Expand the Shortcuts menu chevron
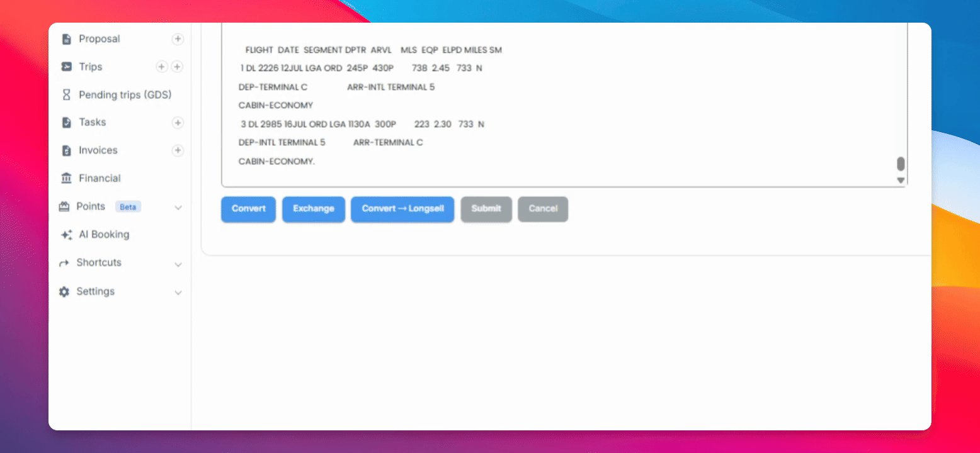 (x=178, y=264)
